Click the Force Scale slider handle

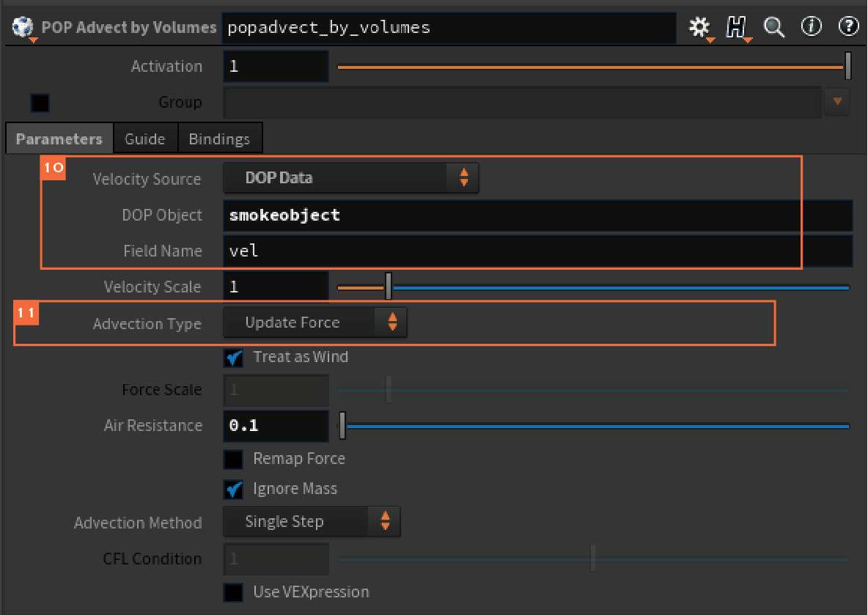[x=389, y=390]
